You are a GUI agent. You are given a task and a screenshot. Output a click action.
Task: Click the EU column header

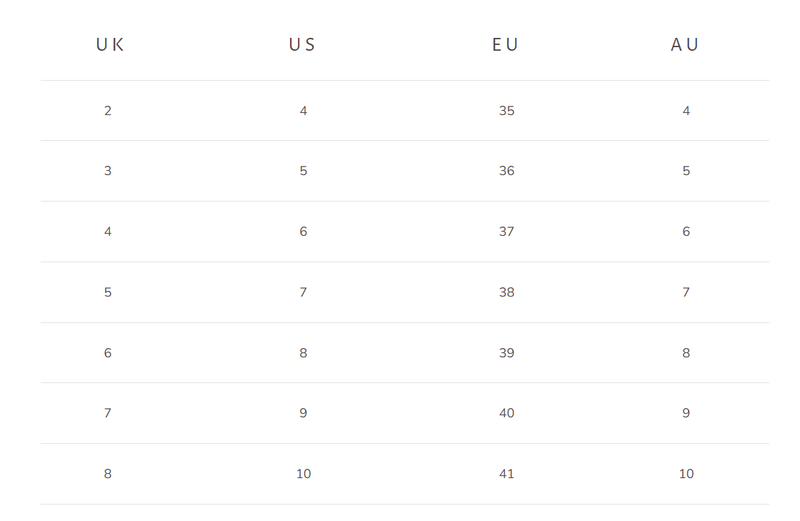coord(506,45)
